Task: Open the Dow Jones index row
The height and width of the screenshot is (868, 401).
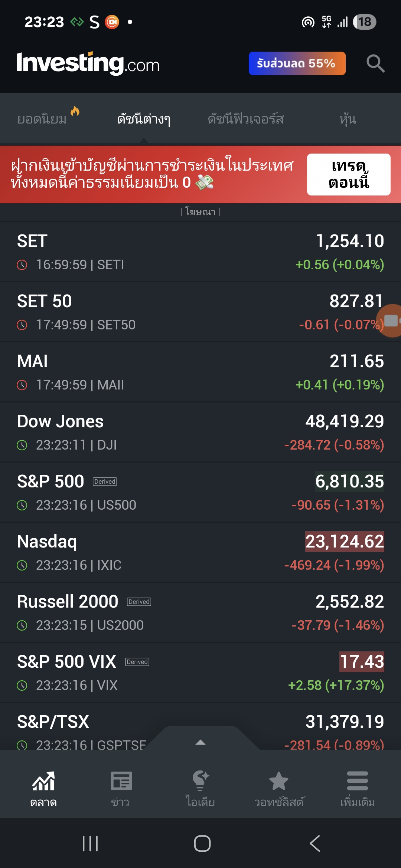Action: click(x=200, y=432)
